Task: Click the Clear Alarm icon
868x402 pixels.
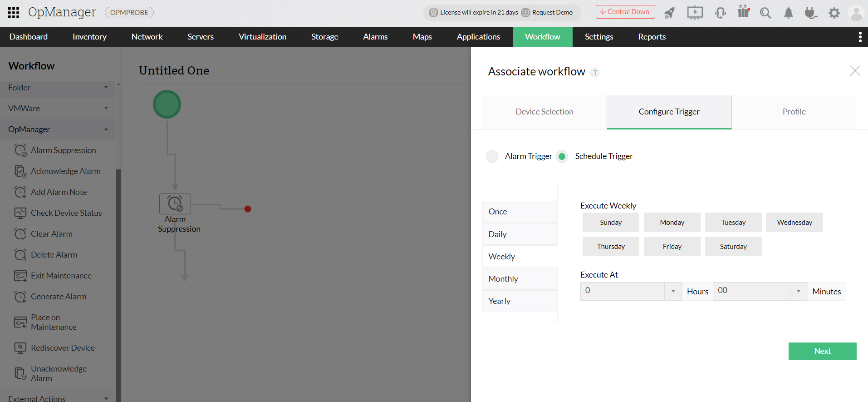Action: click(20, 234)
